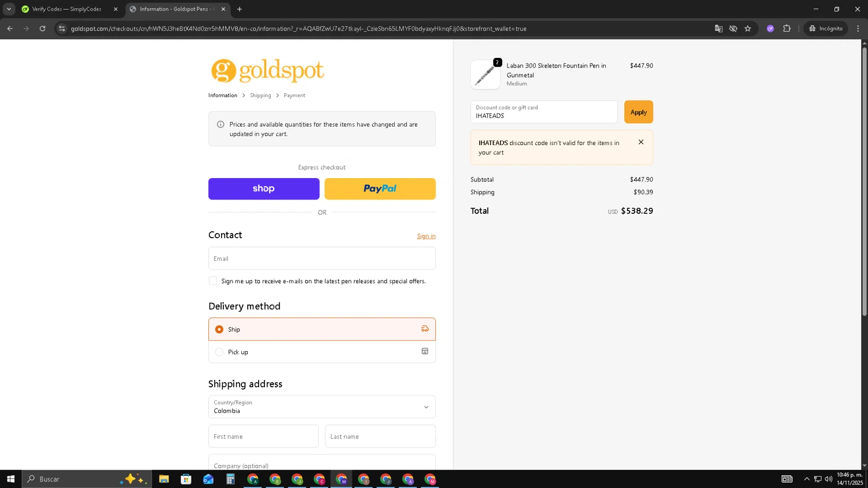Click the page vertical scrollbar

(865, 181)
